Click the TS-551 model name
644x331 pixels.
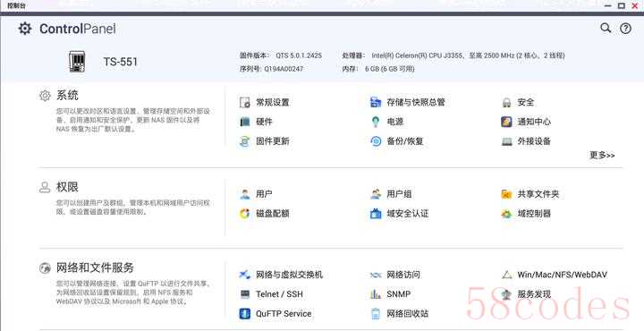(x=121, y=62)
